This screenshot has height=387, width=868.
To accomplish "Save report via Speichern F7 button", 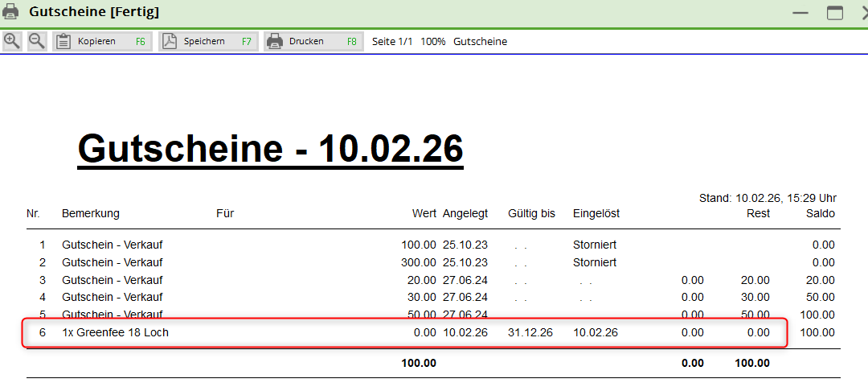I will tap(208, 41).
